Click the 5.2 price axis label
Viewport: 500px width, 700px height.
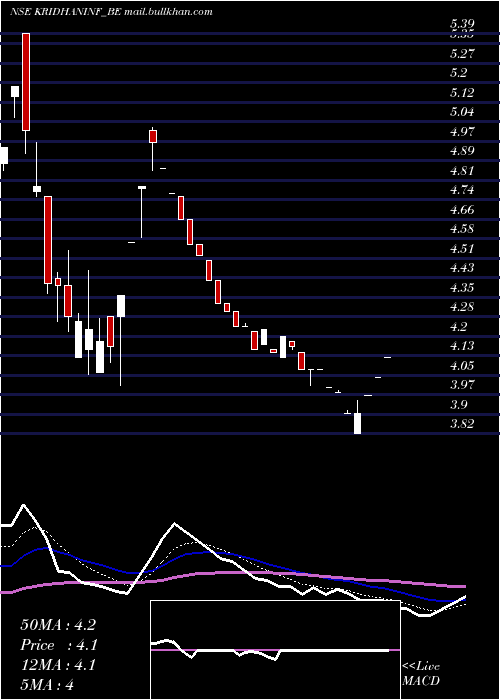click(459, 73)
